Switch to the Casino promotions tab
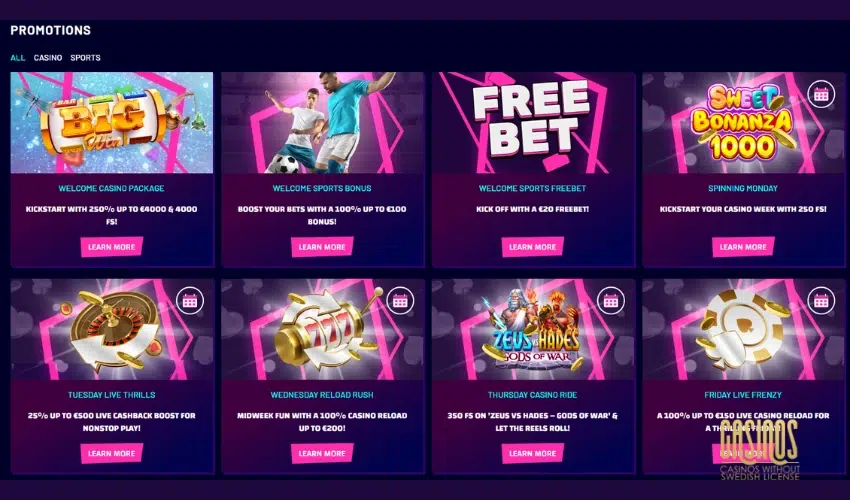This screenshot has height=500, width=850. click(48, 57)
